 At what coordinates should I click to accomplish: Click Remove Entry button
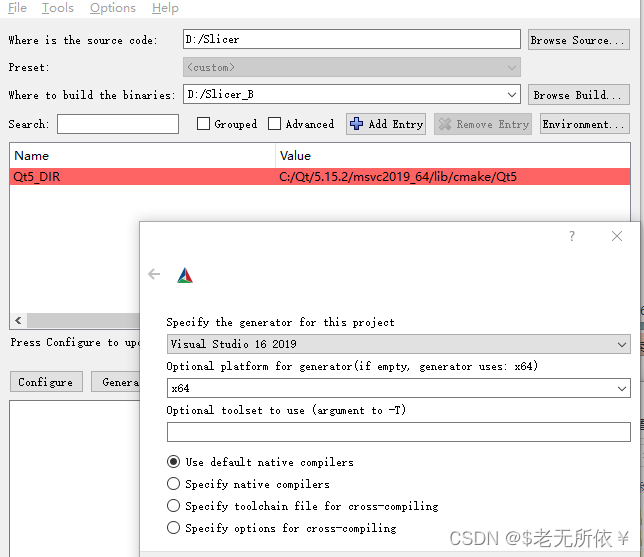point(483,124)
